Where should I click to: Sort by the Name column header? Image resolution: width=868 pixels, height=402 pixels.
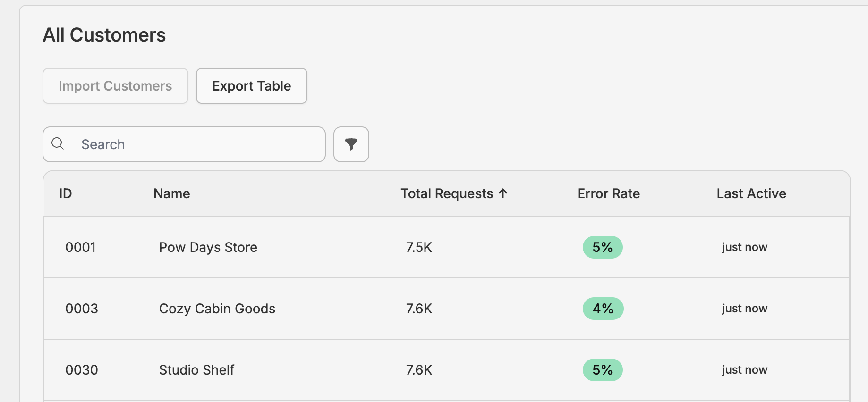(x=172, y=193)
